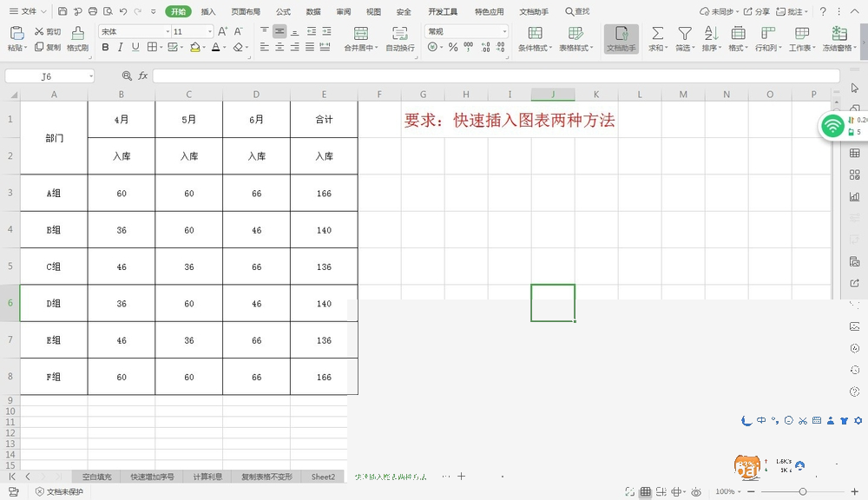The width and height of the screenshot is (868, 500).
Task: Open the font name dropdown (宋体)
Action: (x=168, y=31)
